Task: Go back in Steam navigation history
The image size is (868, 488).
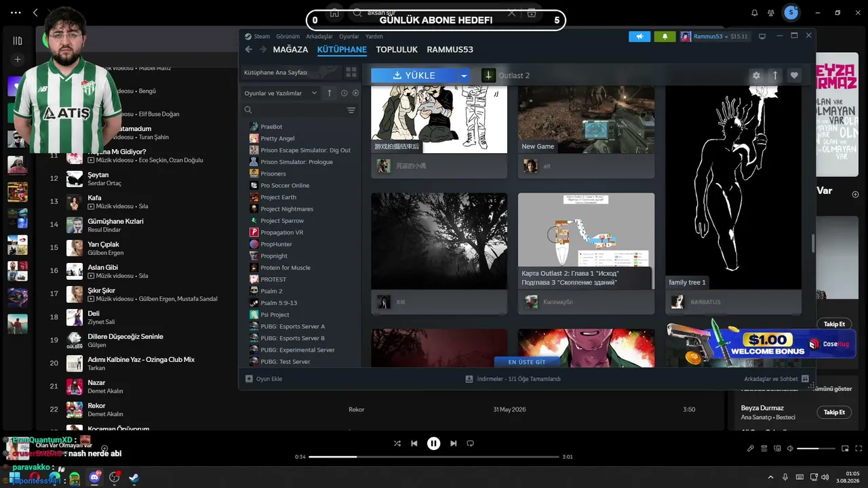Action: pos(248,49)
